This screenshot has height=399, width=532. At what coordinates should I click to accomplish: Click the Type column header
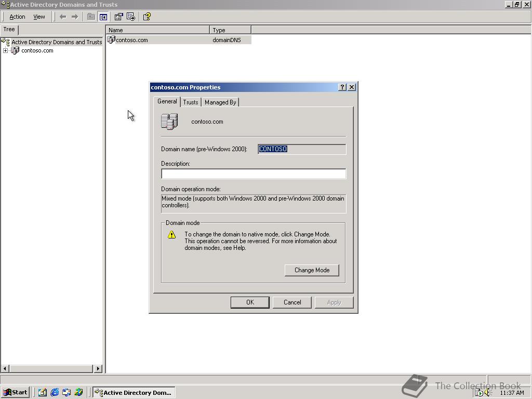click(230, 30)
